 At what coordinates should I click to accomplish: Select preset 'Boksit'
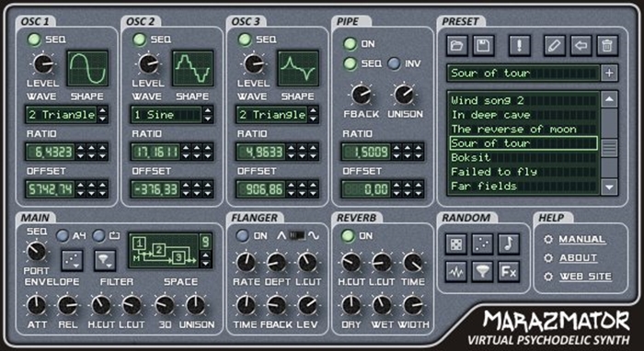tap(523, 157)
